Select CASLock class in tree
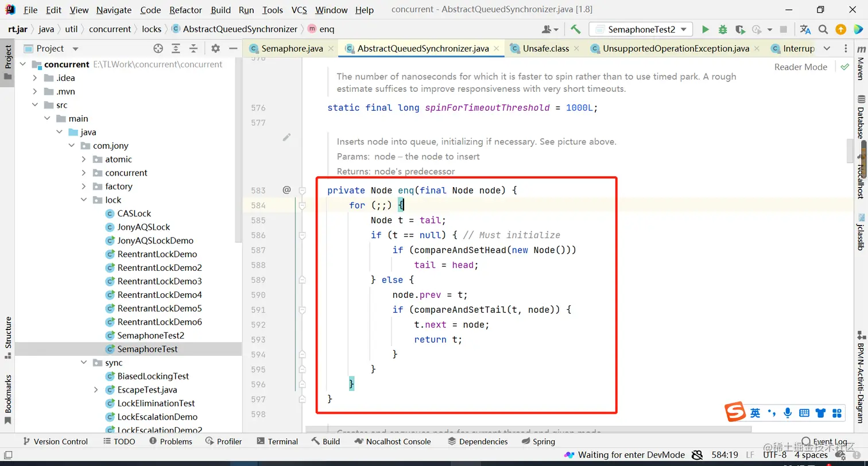 (x=134, y=213)
